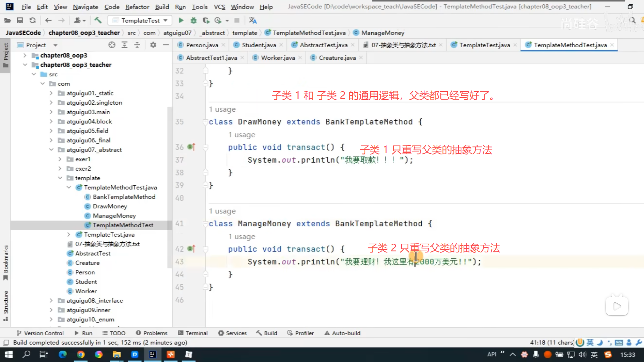Screen dimensions: 644x362
Task: Collapse the template folder in tree
Action: tap(60, 178)
